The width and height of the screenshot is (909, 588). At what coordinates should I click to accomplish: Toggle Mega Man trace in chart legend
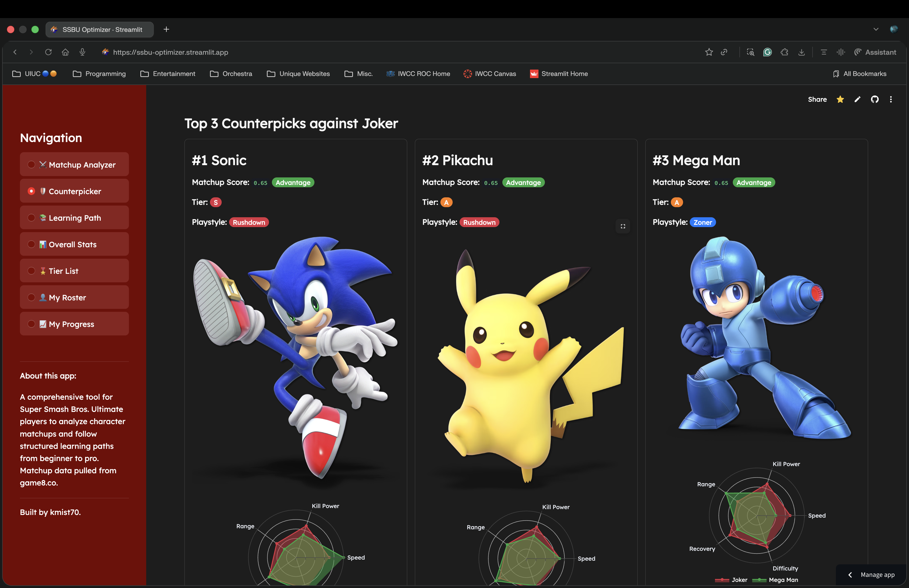click(775, 580)
